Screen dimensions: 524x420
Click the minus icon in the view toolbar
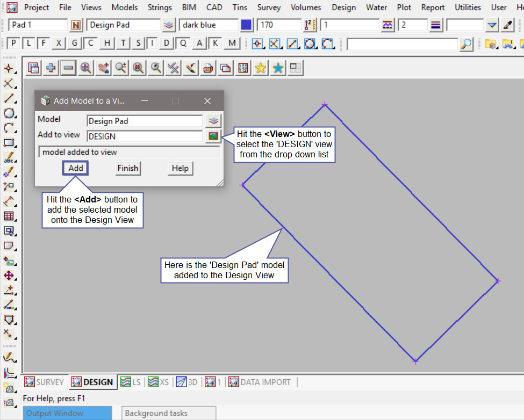point(68,68)
